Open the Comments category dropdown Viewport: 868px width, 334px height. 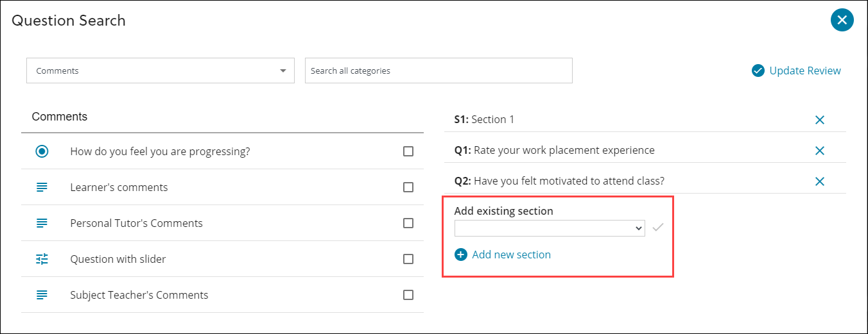tap(160, 71)
